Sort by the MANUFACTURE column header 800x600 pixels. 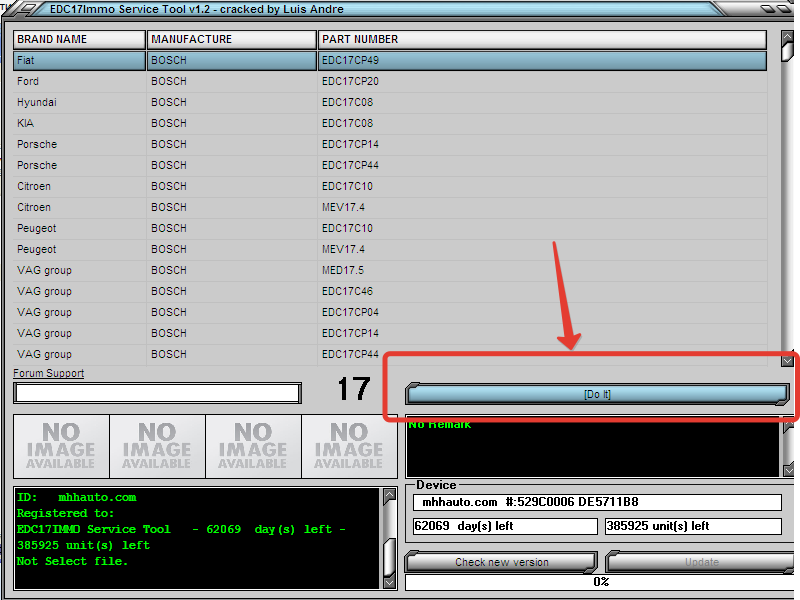[x=232, y=39]
